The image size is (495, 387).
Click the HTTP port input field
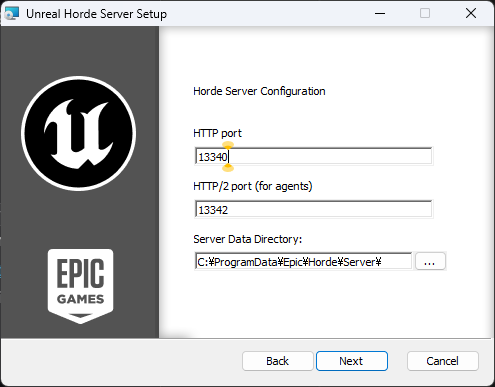tap(313, 156)
